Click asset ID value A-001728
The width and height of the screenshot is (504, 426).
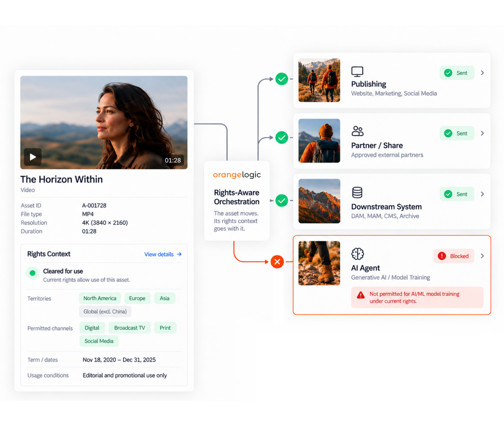pos(94,206)
